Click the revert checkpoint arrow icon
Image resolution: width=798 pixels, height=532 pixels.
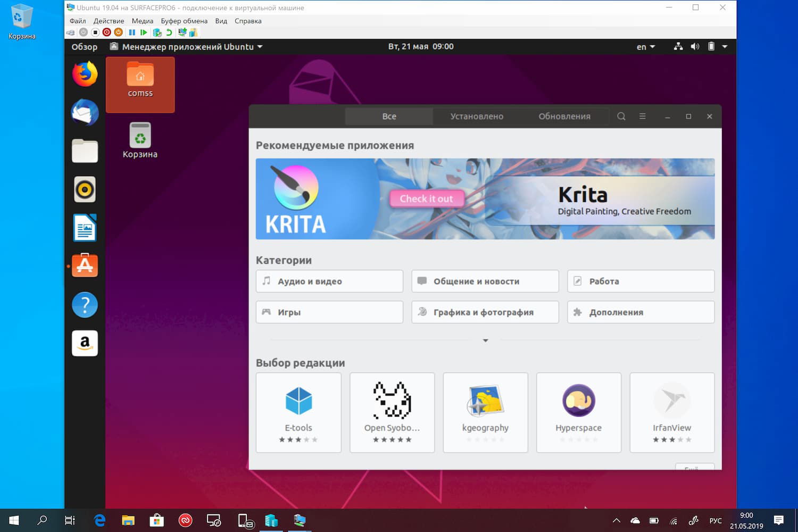(x=170, y=32)
